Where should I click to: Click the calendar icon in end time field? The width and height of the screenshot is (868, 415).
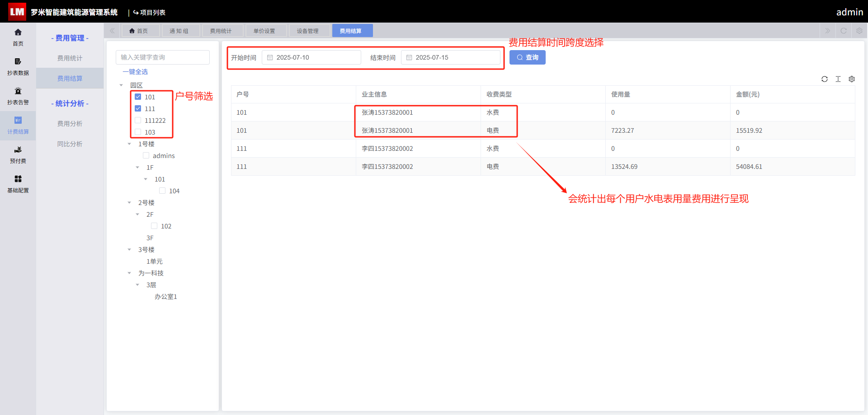point(409,57)
